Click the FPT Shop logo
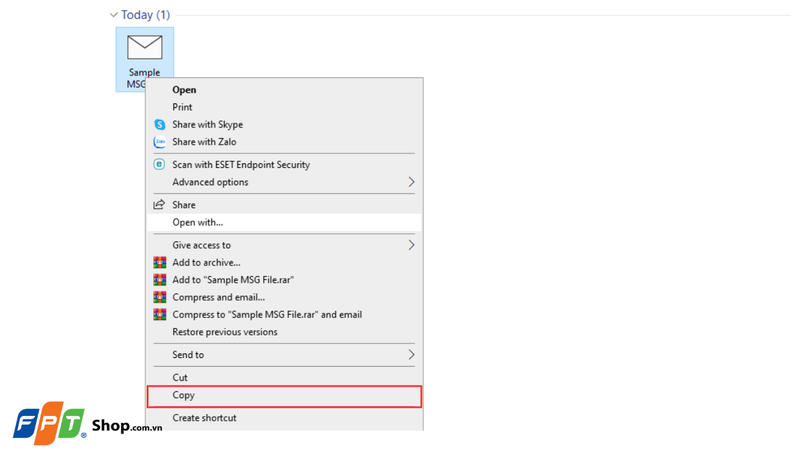 tap(87, 425)
